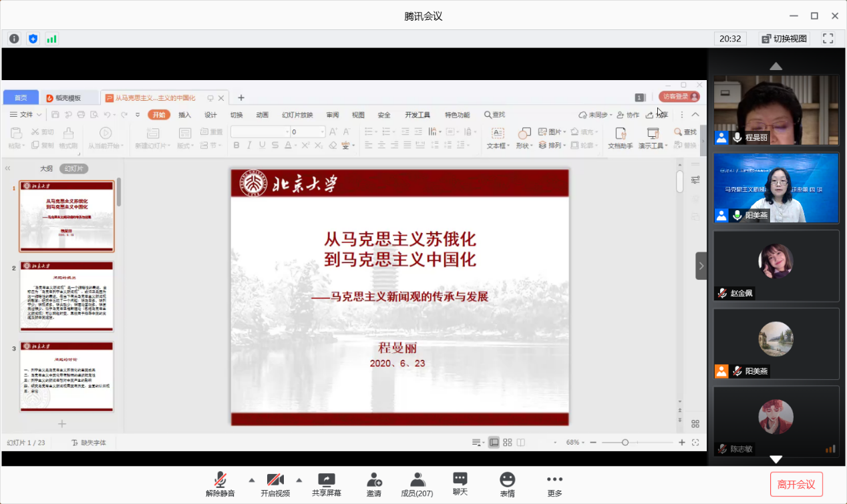Open the Members (成员) list
Viewport: 847px width, 504px height.
[417, 480]
